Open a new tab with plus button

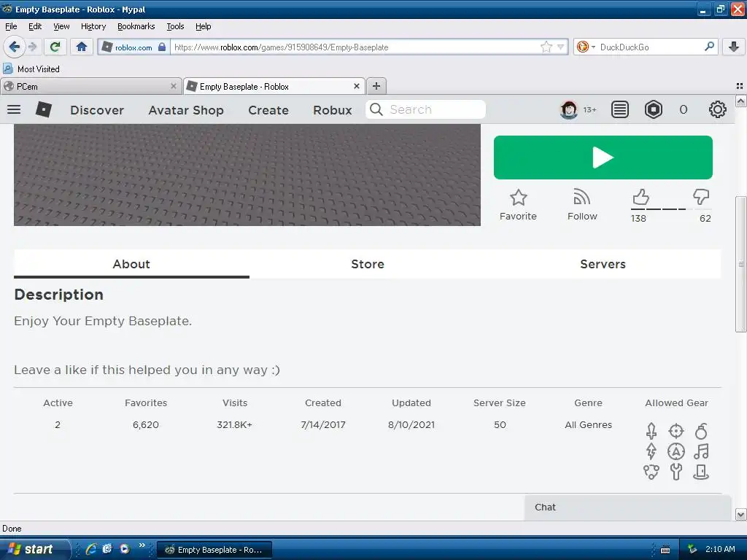pyautogui.click(x=376, y=86)
